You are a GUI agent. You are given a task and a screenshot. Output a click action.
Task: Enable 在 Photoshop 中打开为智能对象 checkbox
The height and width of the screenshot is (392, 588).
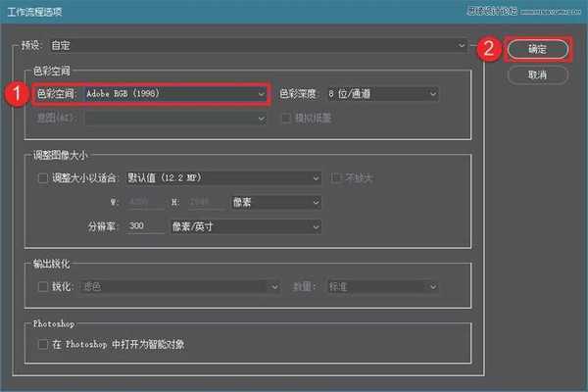click(43, 344)
